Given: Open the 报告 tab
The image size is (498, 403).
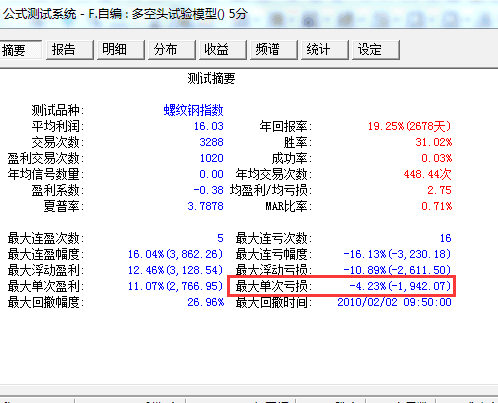Looking at the screenshot, I should (70, 50).
